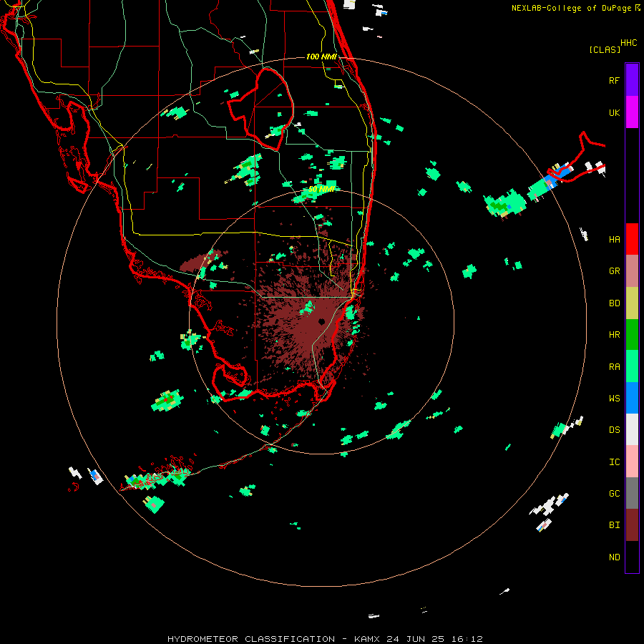Click the KAMX station identifier

[367, 639]
